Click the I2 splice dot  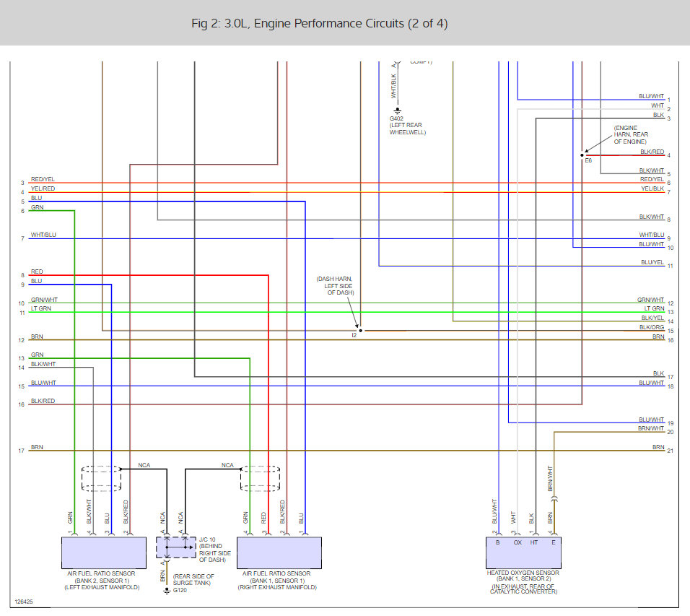360,330
